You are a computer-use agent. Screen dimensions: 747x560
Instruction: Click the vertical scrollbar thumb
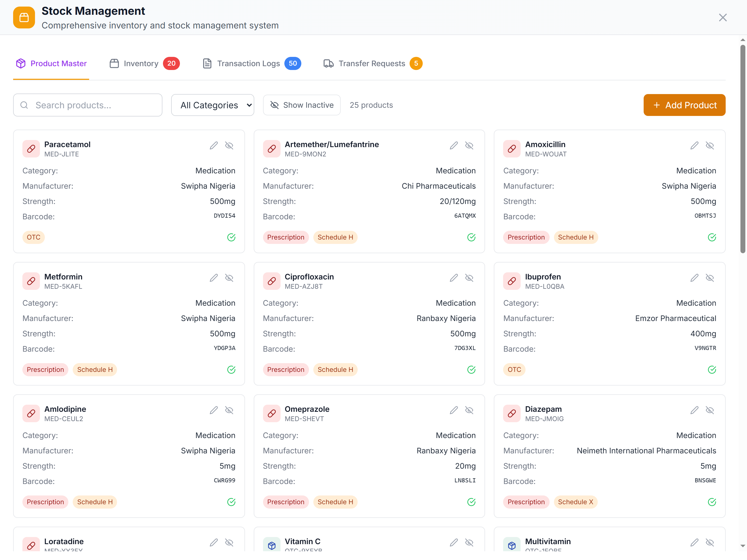(742, 148)
